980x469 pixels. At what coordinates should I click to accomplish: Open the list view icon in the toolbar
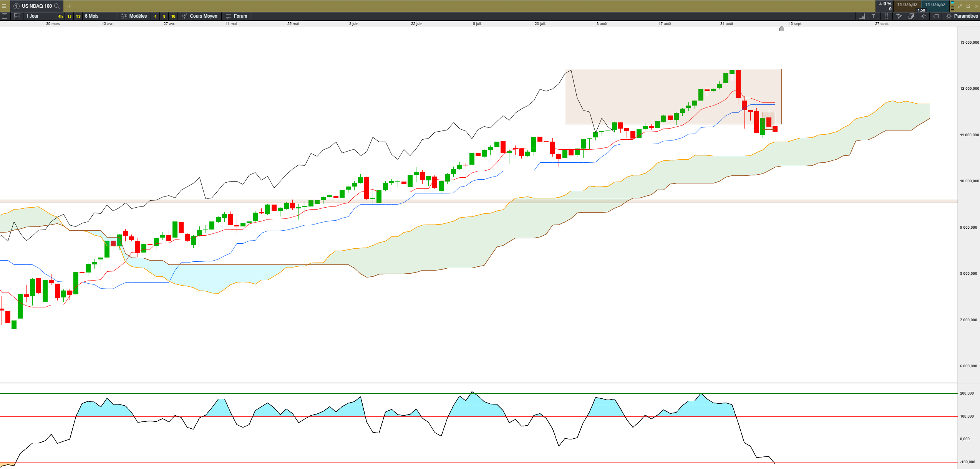point(5,16)
